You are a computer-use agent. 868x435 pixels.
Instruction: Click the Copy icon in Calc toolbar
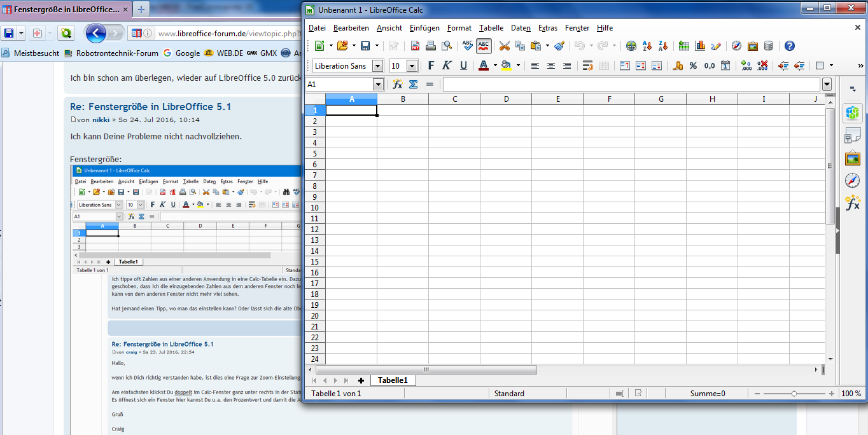pos(520,46)
